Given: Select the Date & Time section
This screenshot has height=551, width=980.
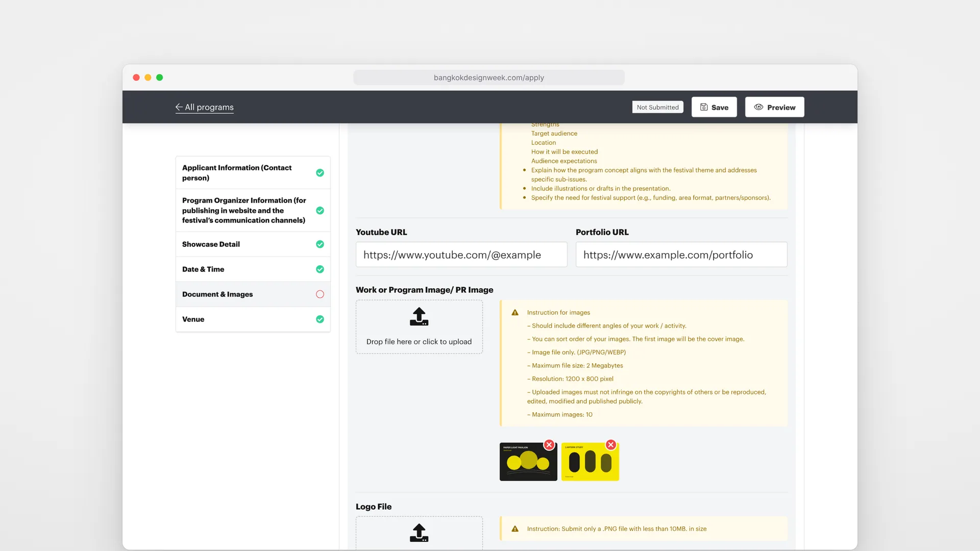Looking at the screenshot, I should point(253,269).
